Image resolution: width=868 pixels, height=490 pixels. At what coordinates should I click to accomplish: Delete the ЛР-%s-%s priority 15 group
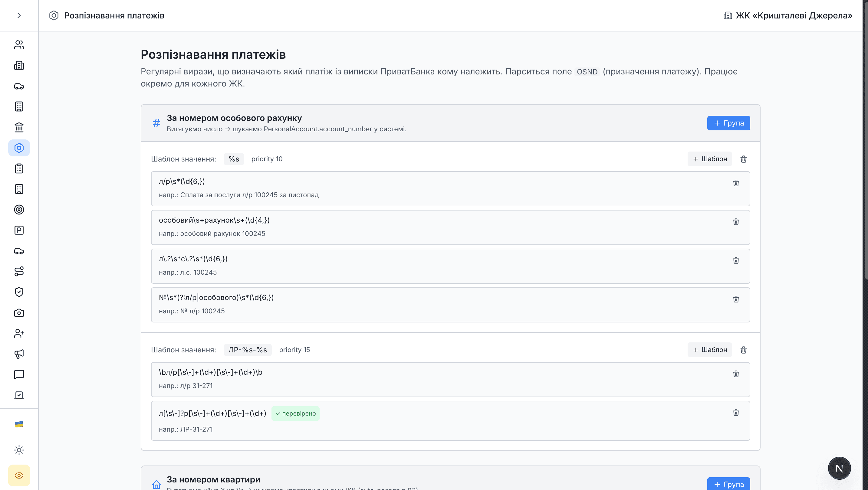point(744,350)
